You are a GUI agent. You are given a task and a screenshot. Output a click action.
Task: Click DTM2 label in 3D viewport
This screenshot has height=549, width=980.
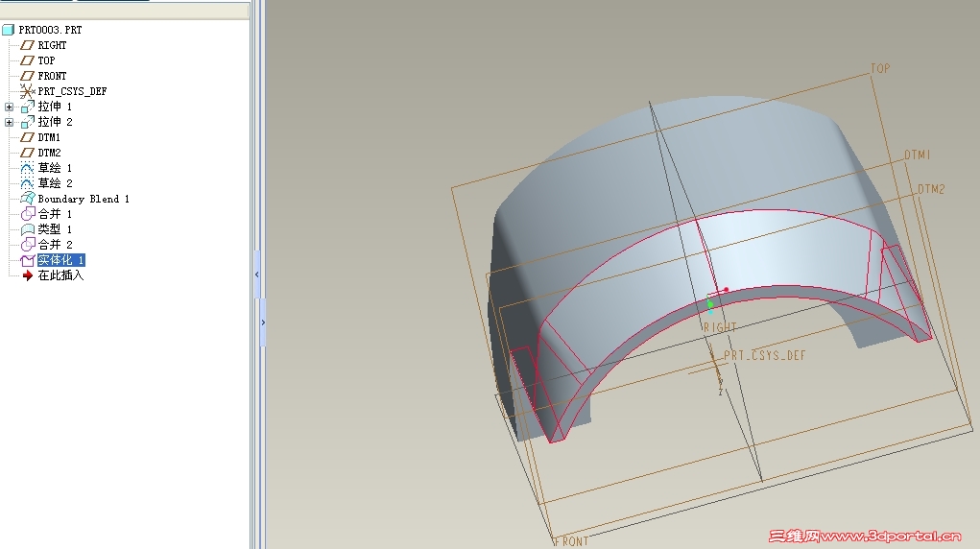click(x=931, y=189)
